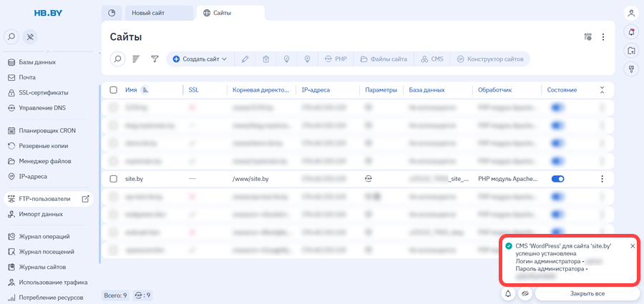Click the Закрыть все button
The height and width of the screenshot is (304, 644).
[587, 294]
